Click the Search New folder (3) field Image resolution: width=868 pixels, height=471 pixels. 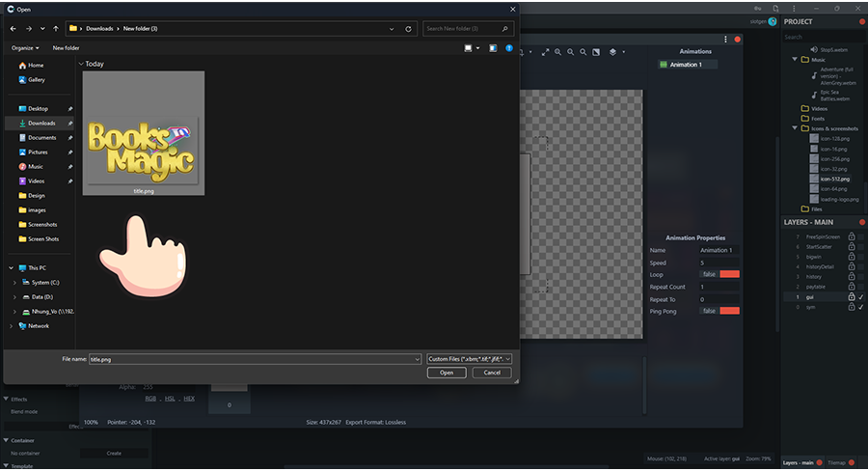pos(468,29)
